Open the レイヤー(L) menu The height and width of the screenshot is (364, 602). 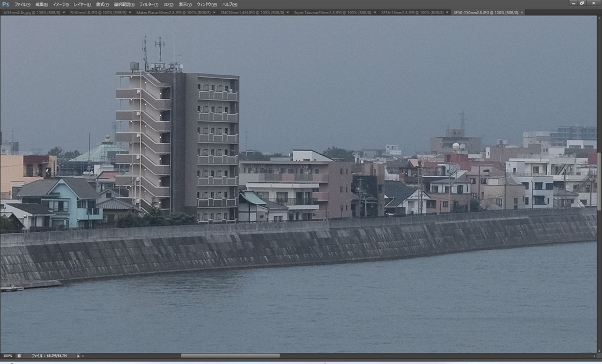(82, 5)
